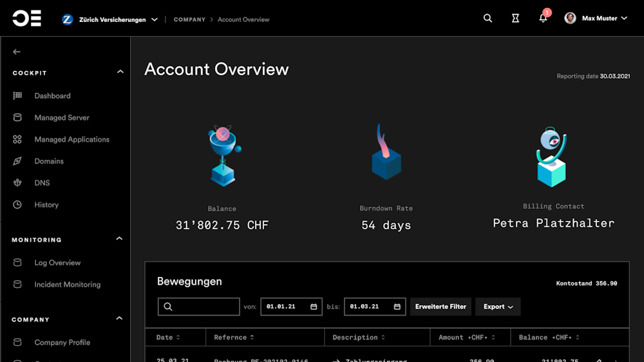Open the Export dropdown
The width and height of the screenshot is (644, 362).
(498, 307)
